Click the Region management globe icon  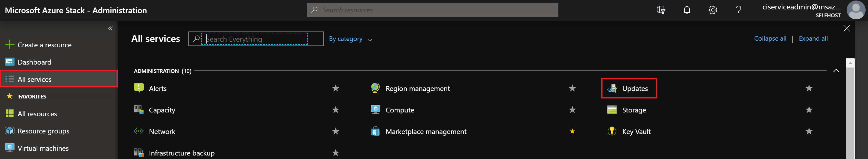pyautogui.click(x=375, y=88)
